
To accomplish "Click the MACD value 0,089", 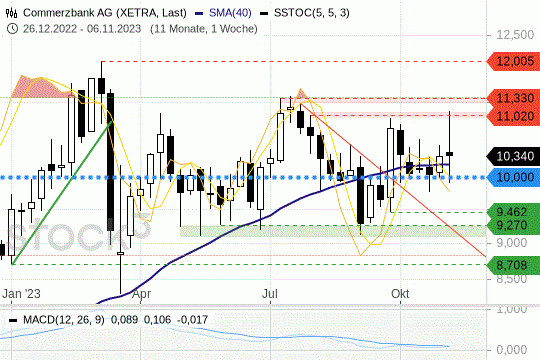I will point(124,320).
